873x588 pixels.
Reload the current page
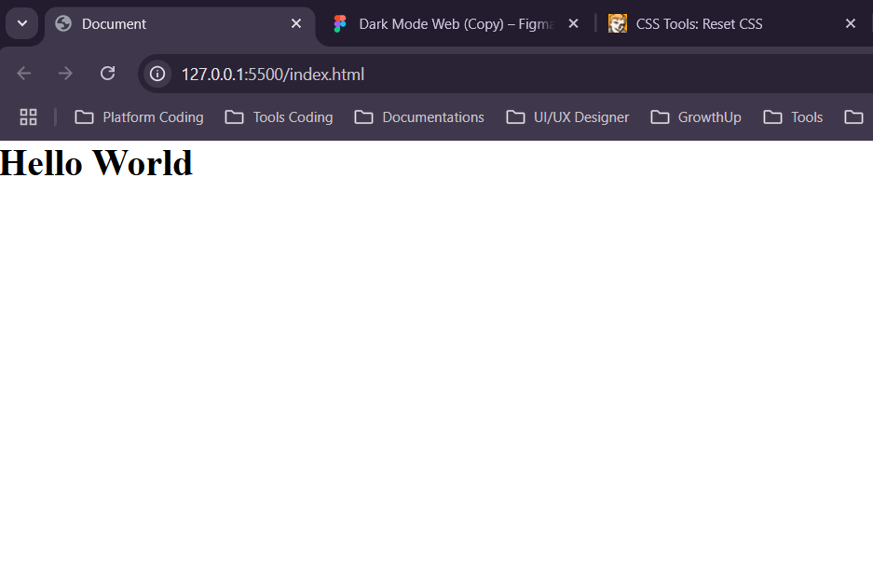107,74
